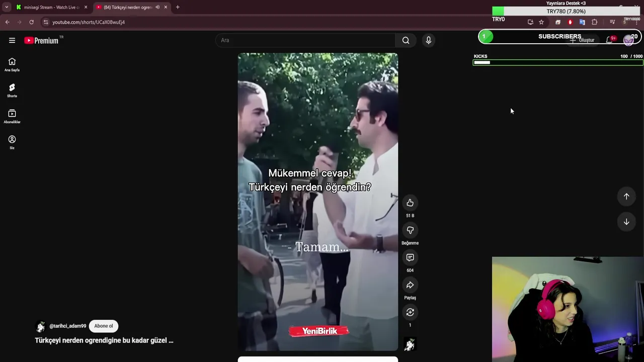Open Shorts in the sidebar

point(12,90)
